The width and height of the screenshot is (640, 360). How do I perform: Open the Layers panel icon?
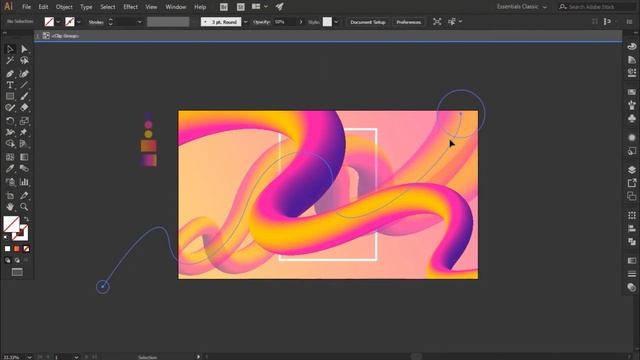631,170
